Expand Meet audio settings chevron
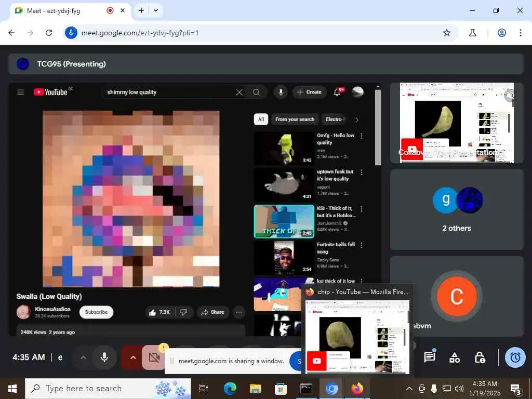This screenshot has width=532, height=399. click(84, 357)
